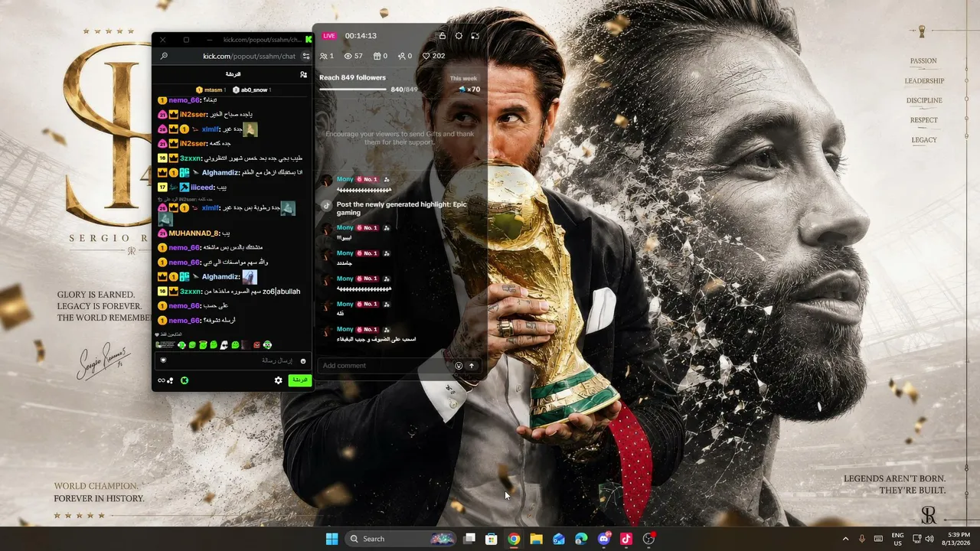Click the Reach 849 followers progress bar
Screen dimensions: 980x551
point(353,90)
